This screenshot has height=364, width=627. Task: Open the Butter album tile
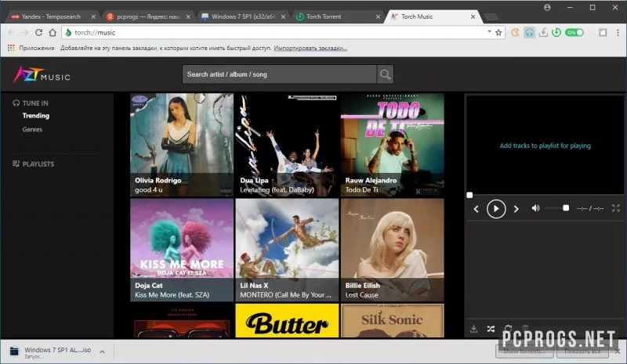(x=287, y=320)
